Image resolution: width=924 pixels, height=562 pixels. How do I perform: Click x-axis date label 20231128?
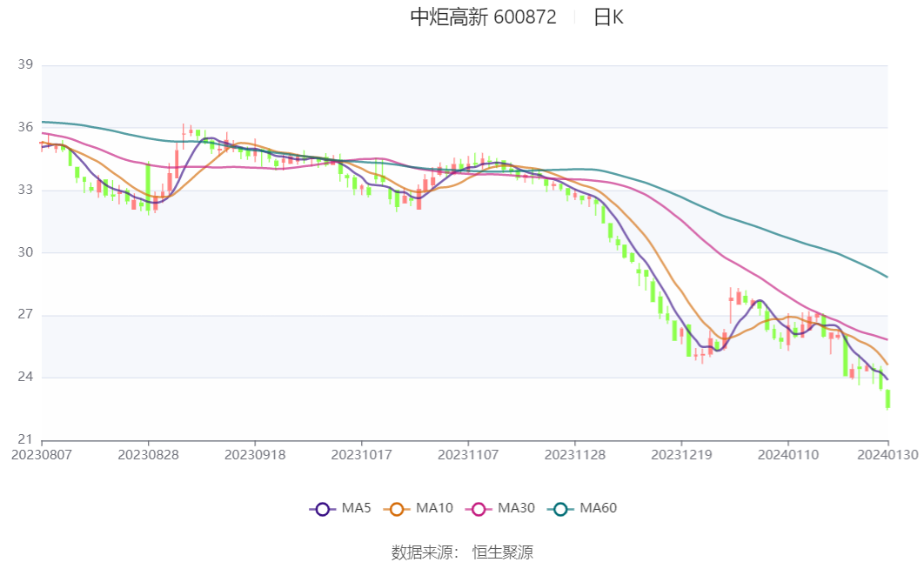[x=575, y=455]
